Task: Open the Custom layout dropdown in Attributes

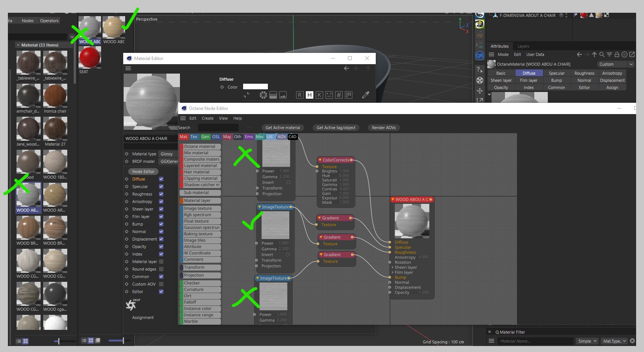Action: click(615, 64)
